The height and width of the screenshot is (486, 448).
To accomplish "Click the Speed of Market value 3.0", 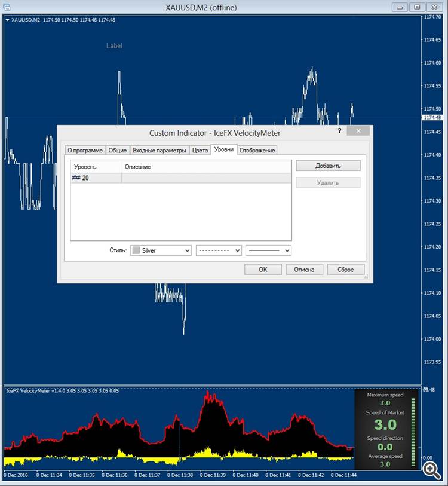I will tap(385, 424).
